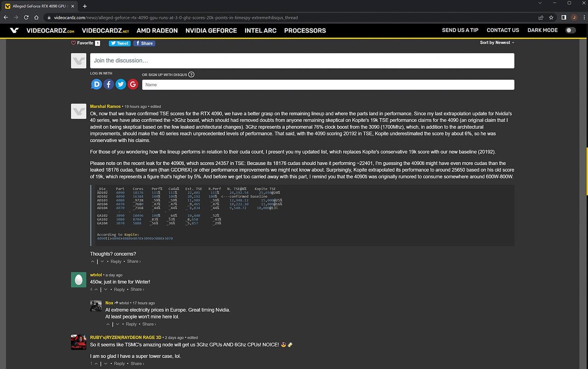This screenshot has height=369, width=588.
Task: Log in with Twitter icon
Action: tap(121, 84)
